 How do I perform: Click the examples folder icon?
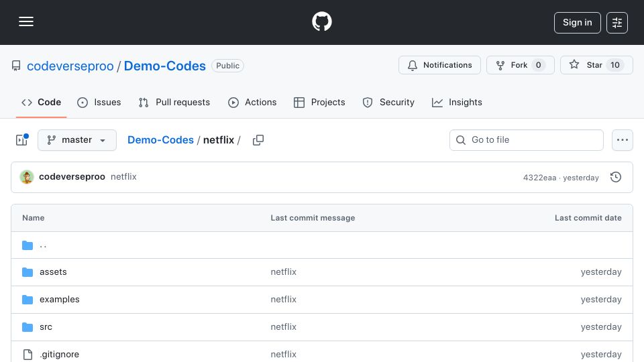pyautogui.click(x=28, y=299)
